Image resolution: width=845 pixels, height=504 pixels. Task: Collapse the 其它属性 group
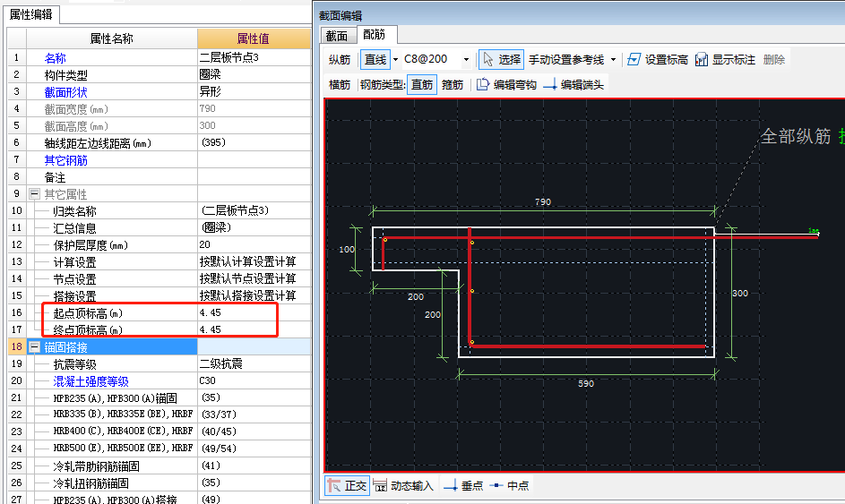click(x=34, y=194)
